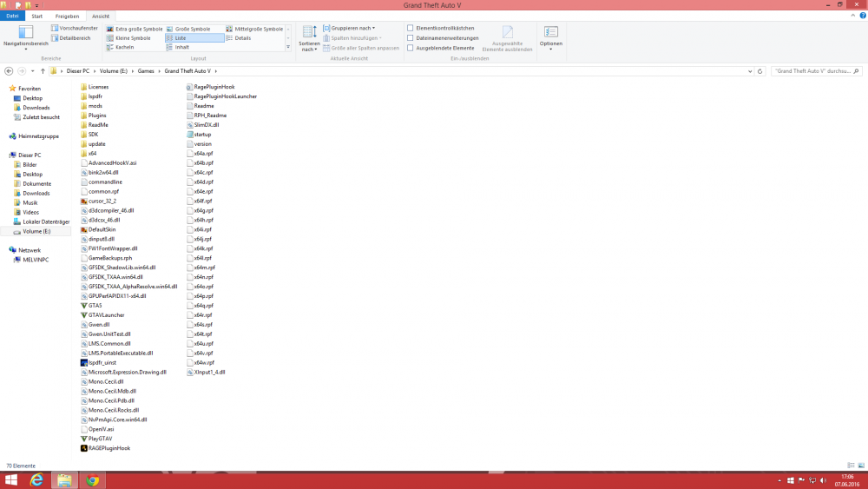Select XInput1_4.dll file
Screen dimensions: 868x489
coord(209,372)
